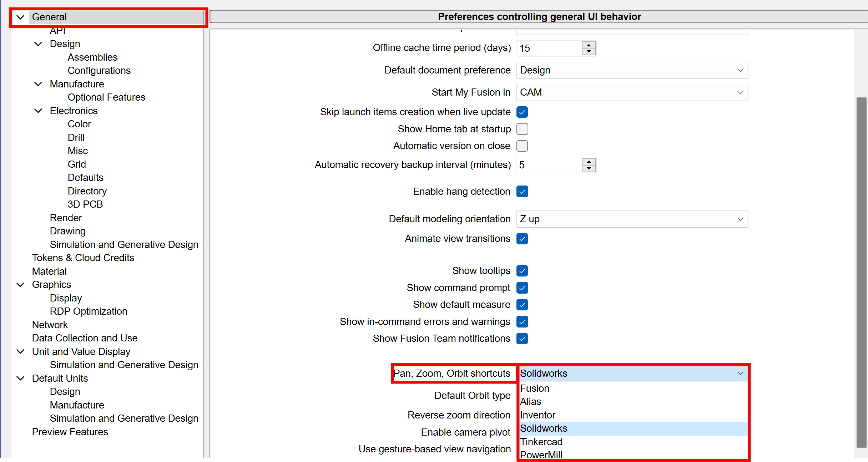Collapse the Default Units section
This screenshot has width=868, height=462.
[20, 379]
